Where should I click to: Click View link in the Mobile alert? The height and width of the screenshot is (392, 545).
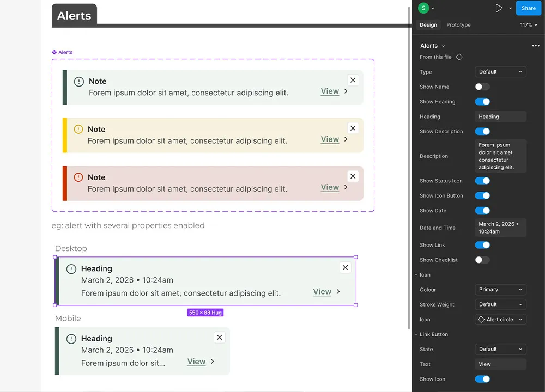click(x=196, y=362)
